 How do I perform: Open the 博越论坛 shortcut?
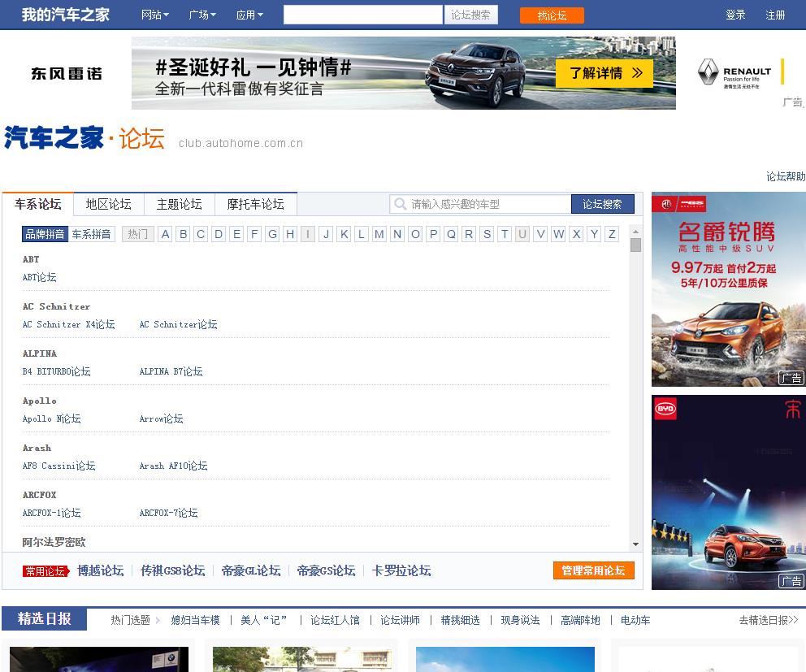100,570
